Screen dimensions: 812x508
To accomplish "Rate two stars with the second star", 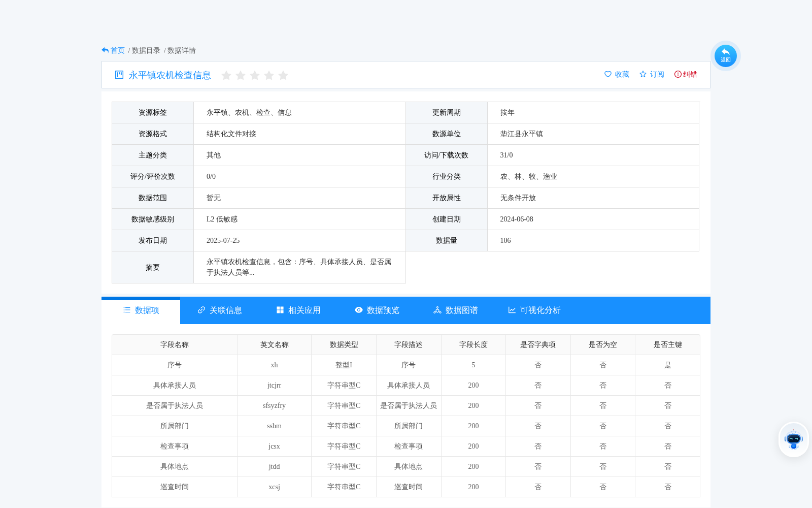I will (241, 75).
